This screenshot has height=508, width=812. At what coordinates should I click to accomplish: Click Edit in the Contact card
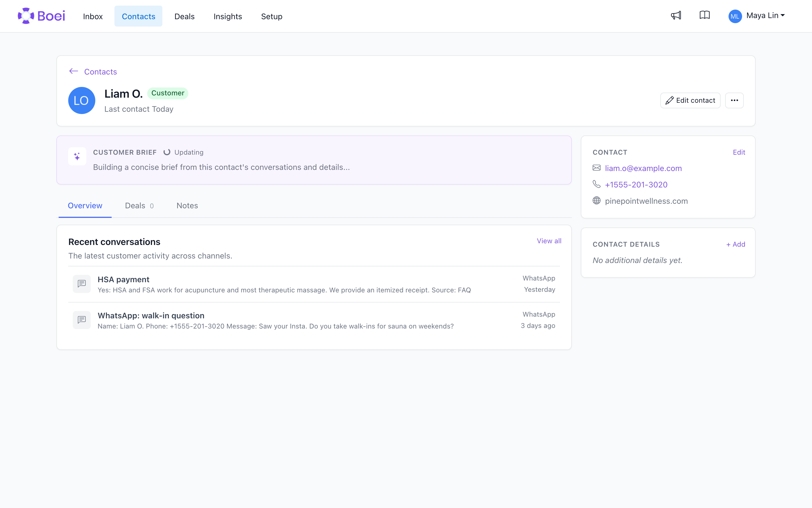[x=739, y=152]
